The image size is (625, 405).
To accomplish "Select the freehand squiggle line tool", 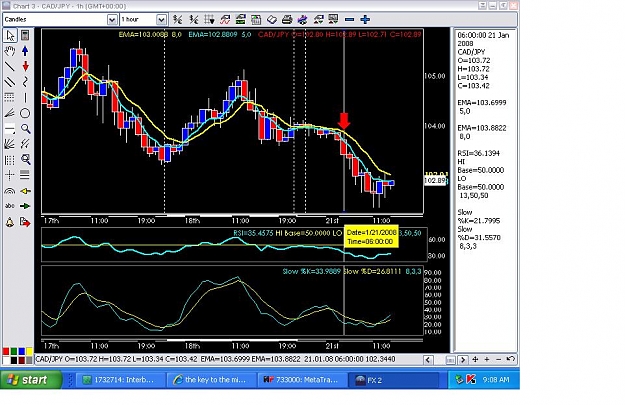I will [25, 82].
